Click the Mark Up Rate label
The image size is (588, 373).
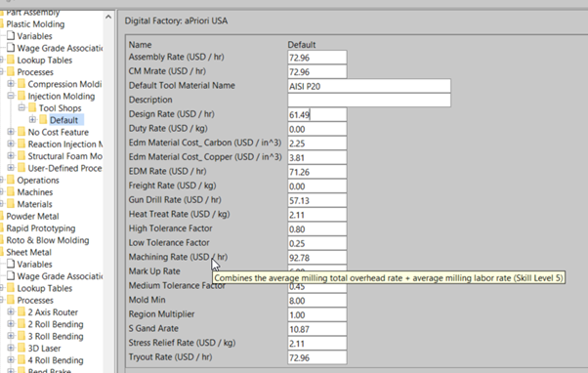[x=154, y=271]
